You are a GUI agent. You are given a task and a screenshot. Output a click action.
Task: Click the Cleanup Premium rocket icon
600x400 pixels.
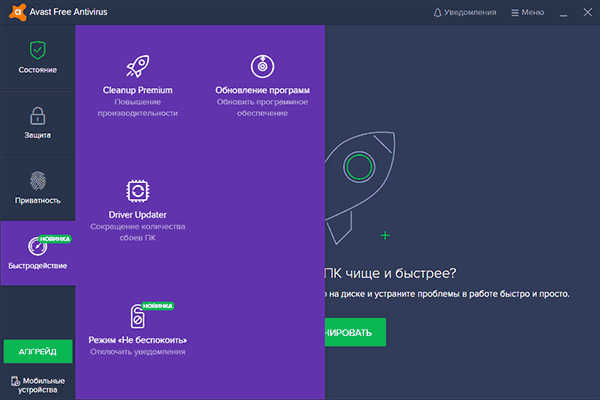(138, 66)
